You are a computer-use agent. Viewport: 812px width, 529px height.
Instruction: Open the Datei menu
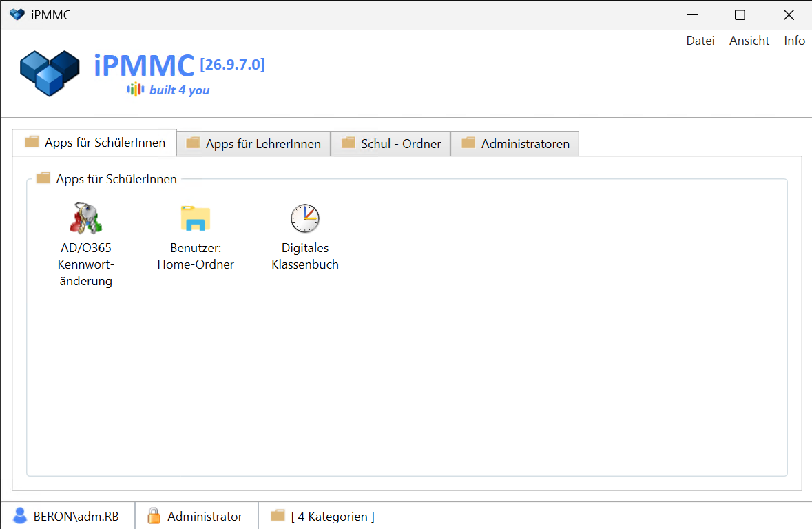coord(700,41)
